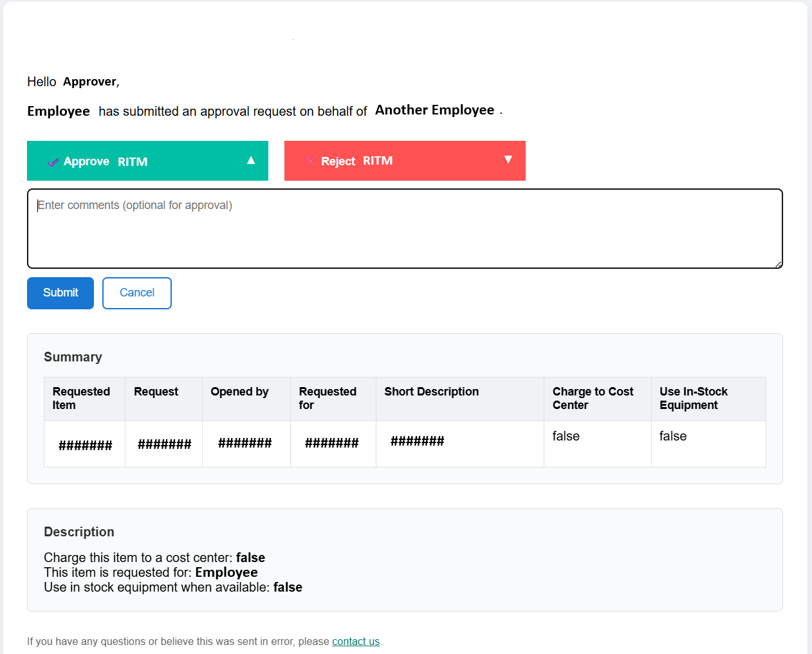
Task: Click the Another Employee name in the message
Action: [x=434, y=110]
